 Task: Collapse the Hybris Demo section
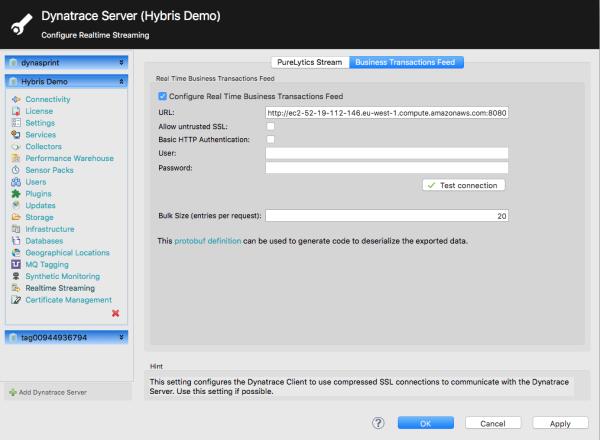121,81
